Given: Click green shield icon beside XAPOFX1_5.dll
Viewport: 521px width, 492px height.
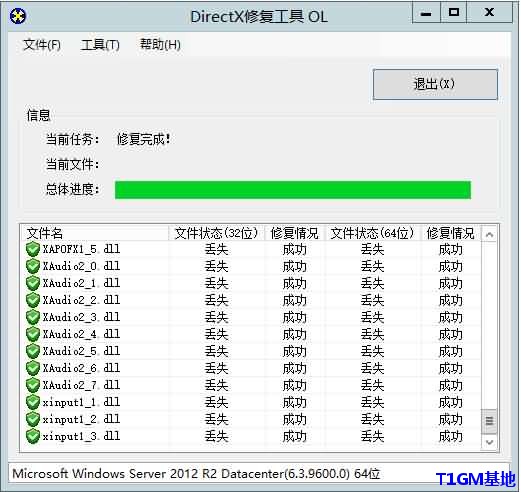Looking at the screenshot, I should [33, 249].
